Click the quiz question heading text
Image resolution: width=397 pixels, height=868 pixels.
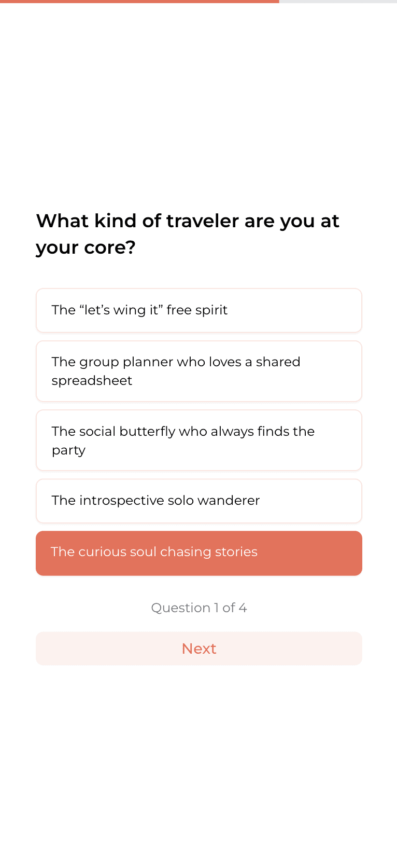188,233
